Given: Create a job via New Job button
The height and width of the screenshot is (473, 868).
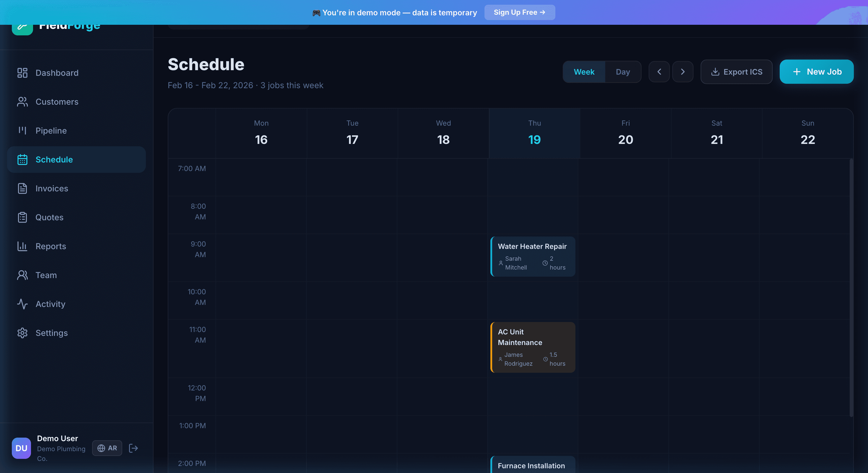Looking at the screenshot, I should pos(816,71).
